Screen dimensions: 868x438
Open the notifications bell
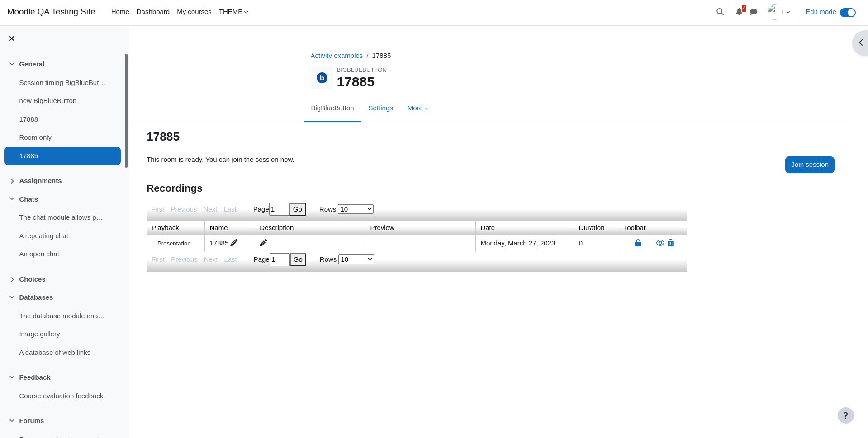(739, 12)
